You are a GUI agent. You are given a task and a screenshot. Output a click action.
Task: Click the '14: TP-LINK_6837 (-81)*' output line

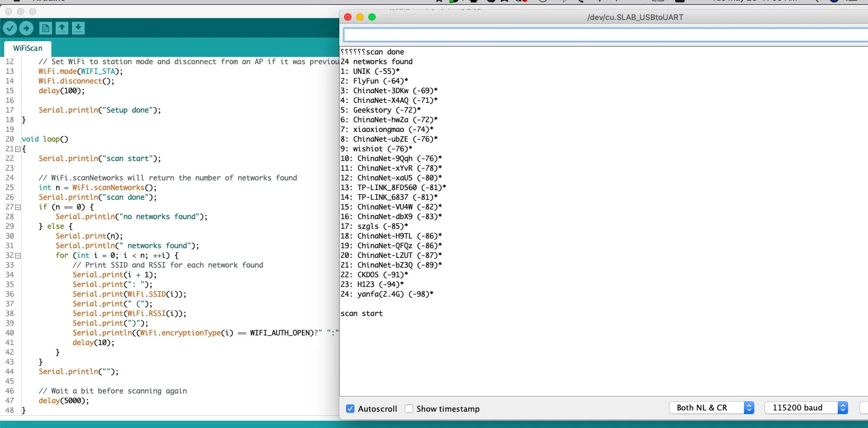click(390, 197)
